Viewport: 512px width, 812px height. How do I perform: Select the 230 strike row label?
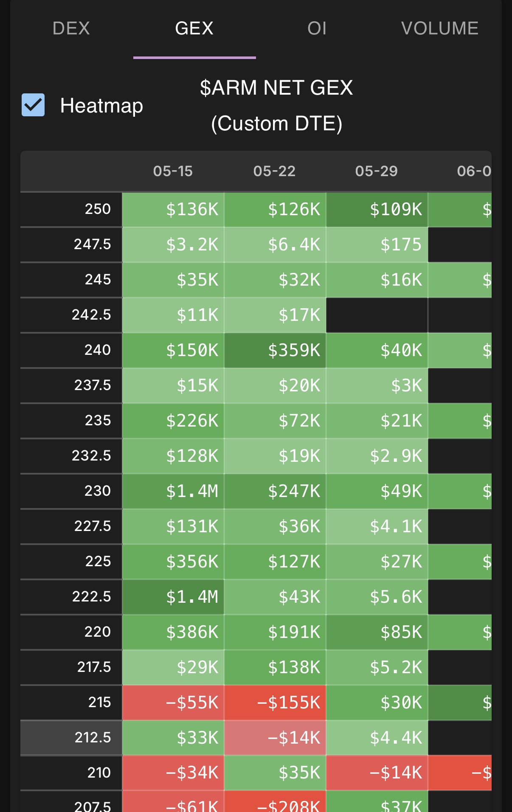(71, 491)
